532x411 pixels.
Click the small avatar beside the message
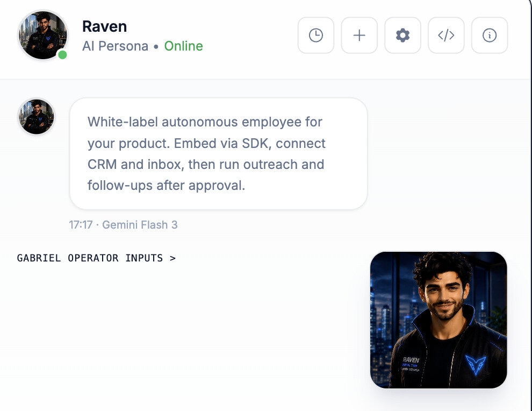pyautogui.click(x=37, y=117)
